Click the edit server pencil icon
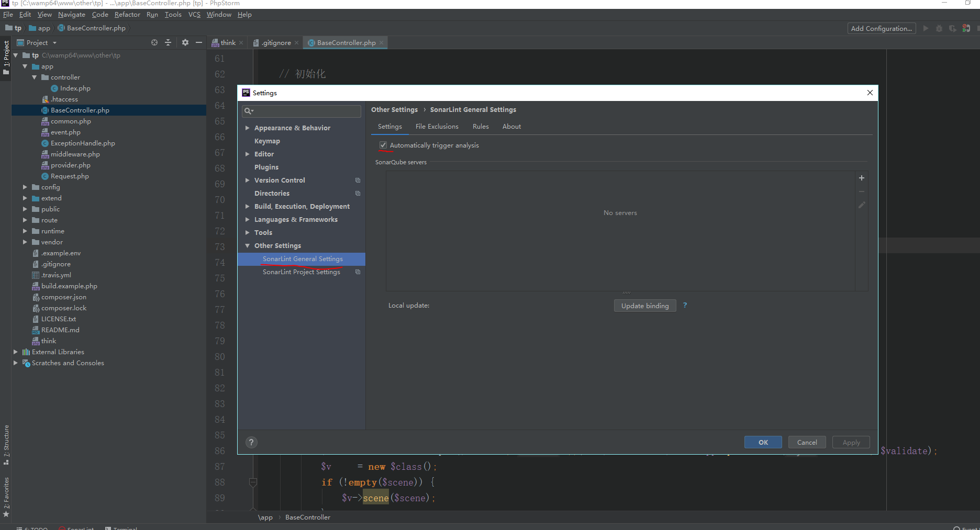 point(862,205)
